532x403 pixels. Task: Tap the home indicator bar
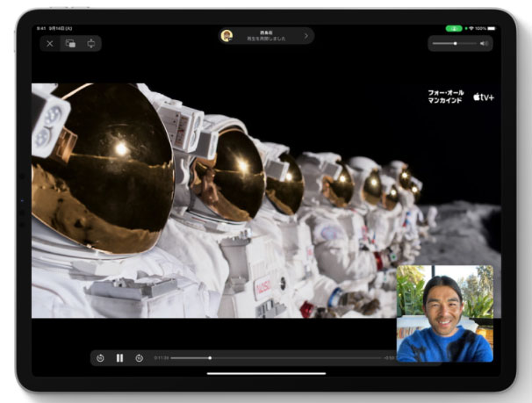(x=266, y=373)
